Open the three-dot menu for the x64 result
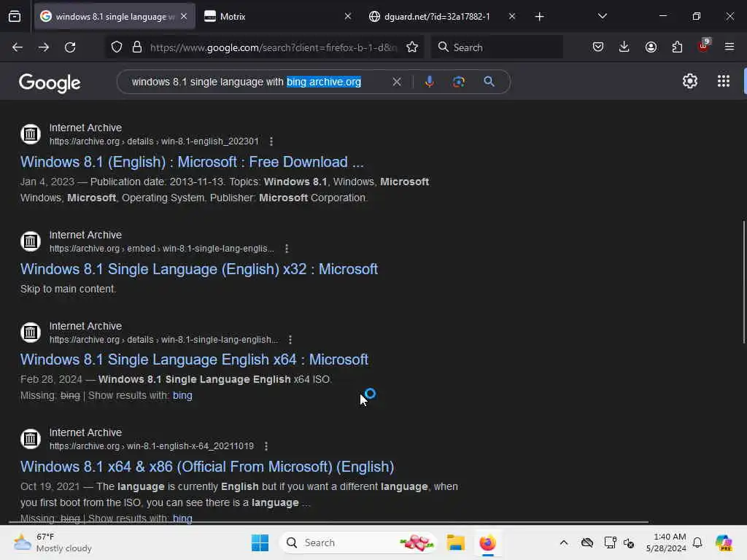Screen dimensions: 747x560 point(290,340)
